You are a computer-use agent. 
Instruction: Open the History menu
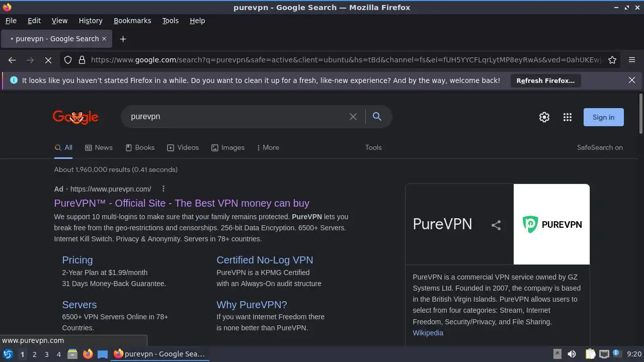pyautogui.click(x=91, y=21)
